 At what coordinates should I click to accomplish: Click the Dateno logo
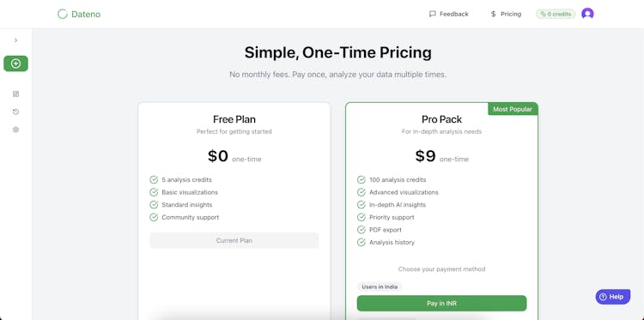(79, 14)
